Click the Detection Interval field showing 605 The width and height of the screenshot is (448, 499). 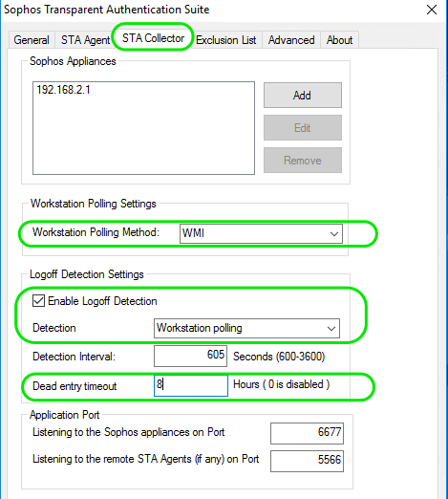[190, 356]
